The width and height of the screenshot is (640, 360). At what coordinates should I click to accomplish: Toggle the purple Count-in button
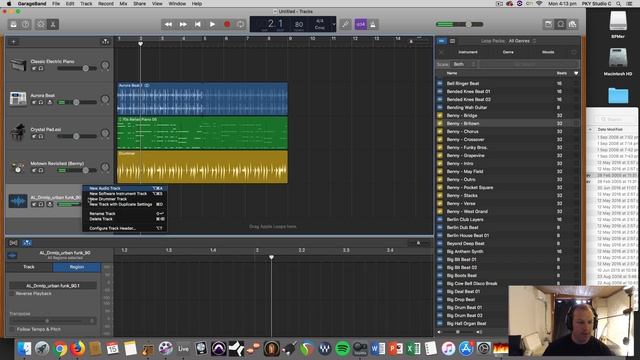(361, 24)
